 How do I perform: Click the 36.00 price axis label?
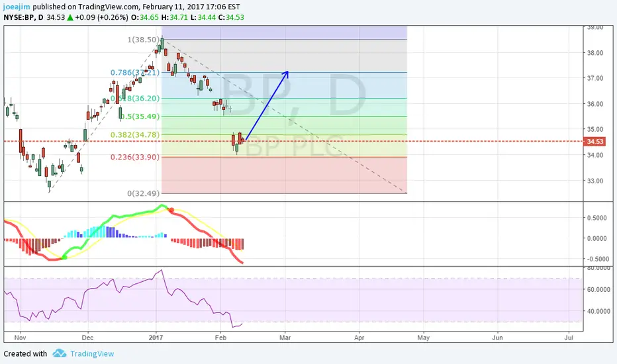(595, 104)
